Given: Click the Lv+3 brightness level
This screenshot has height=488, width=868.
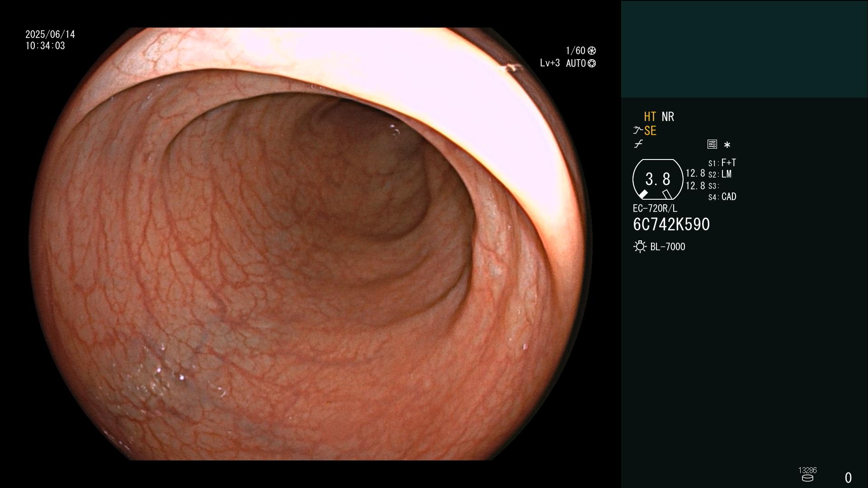Looking at the screenshot, I should pyautogui.click(x=550, y=63).
